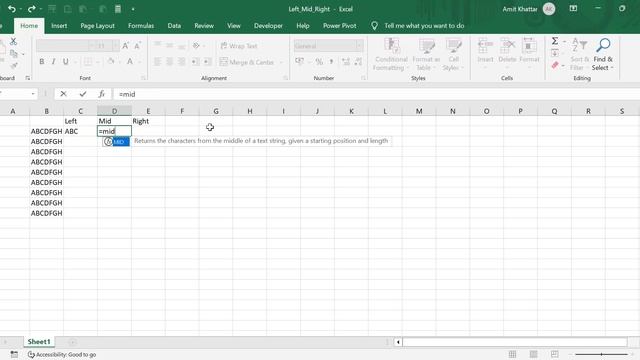Click horizontal scrollbar left arrow
The height and width of the screenshot is (360, 640).
click(398, 342)
